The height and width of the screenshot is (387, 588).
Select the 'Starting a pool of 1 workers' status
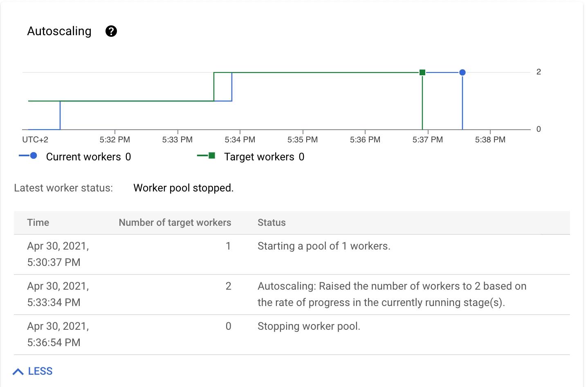324,246
